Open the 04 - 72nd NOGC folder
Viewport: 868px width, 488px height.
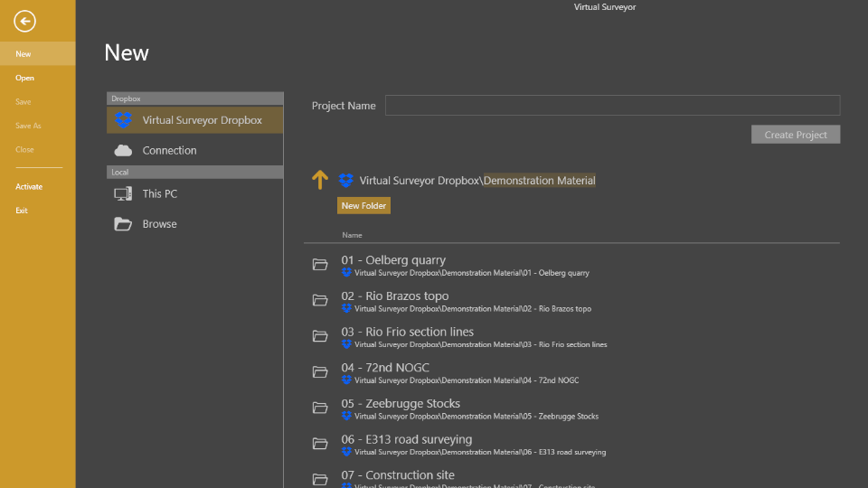pyautogui.click(x=385, y=368)
